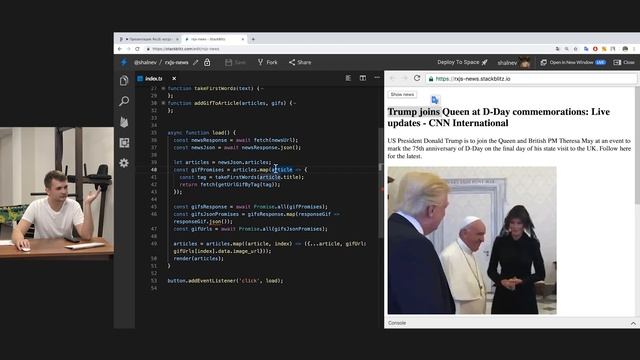Go forward in preview browser
This screenshot has width=640, height=360.
point(404,78)
